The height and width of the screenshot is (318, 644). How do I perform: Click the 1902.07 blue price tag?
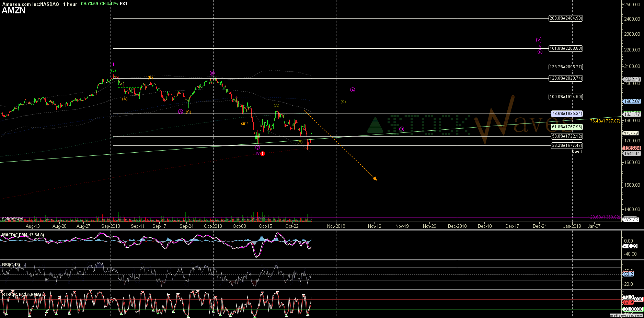click(x=632, y=101)
